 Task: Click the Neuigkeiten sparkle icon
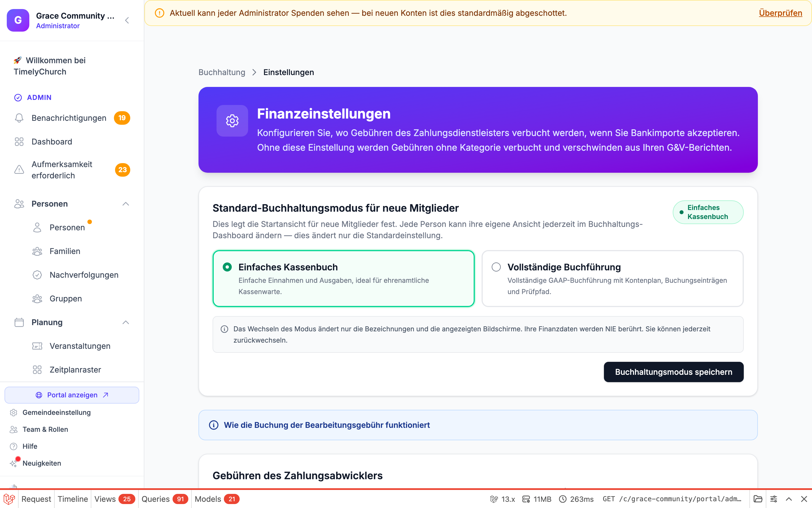point(14,464)
